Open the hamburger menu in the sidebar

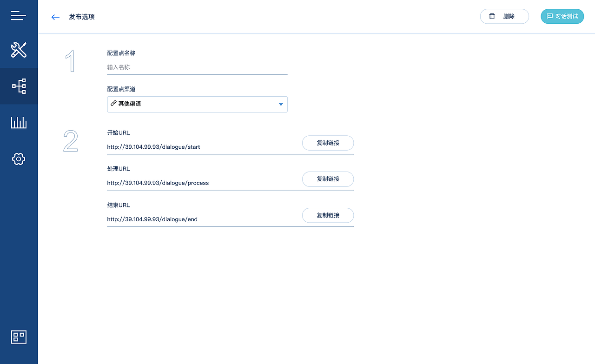coord(19,16)
